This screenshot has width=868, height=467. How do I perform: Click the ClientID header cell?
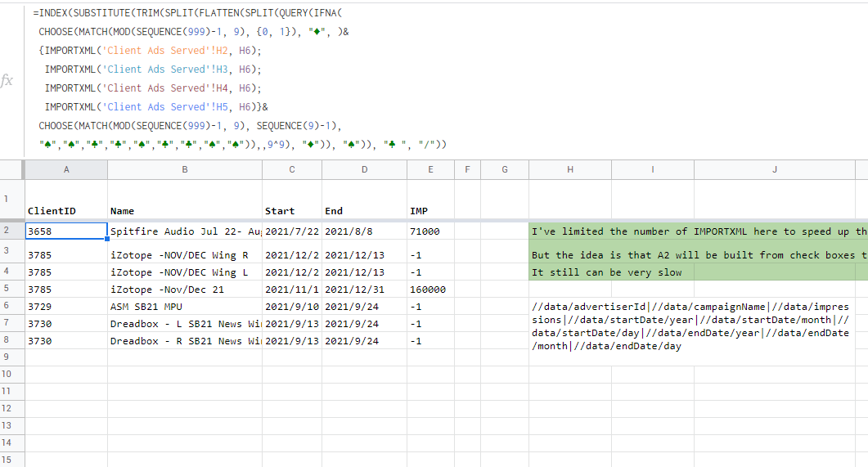66,200
